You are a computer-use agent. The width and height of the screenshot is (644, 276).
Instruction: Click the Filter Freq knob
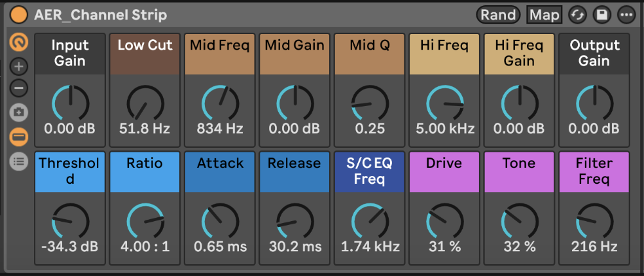coord(594,222)
